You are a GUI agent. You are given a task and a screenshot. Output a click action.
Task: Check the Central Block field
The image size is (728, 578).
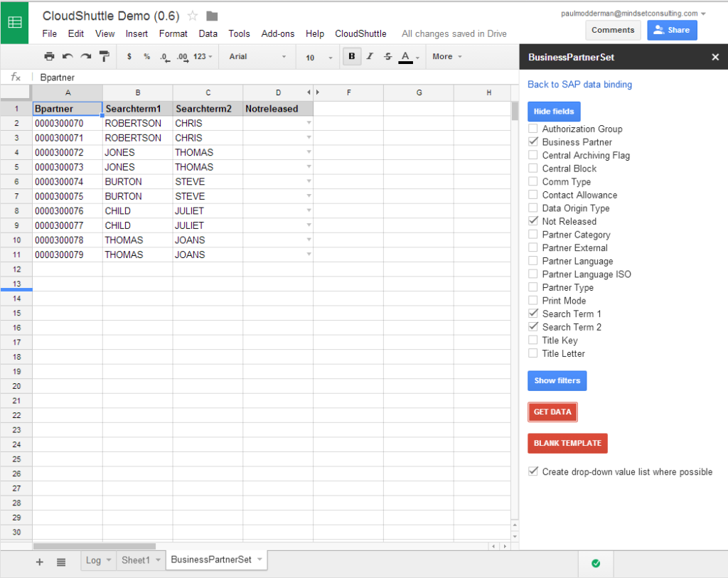pyautogui.click(x=533, y=168)
